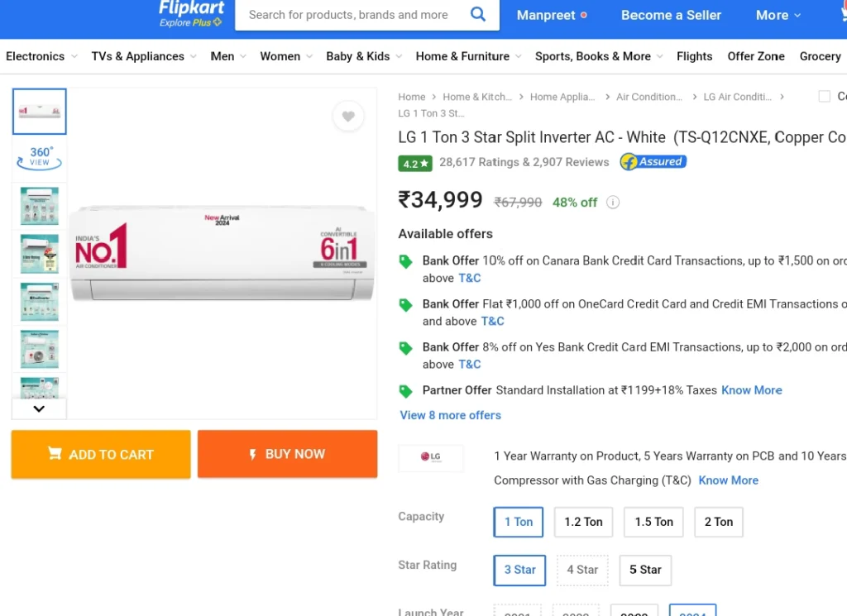Click the Flipkart Explore Plus logo
Viewport: 847px width, 616px height.
tap(191, 13)
